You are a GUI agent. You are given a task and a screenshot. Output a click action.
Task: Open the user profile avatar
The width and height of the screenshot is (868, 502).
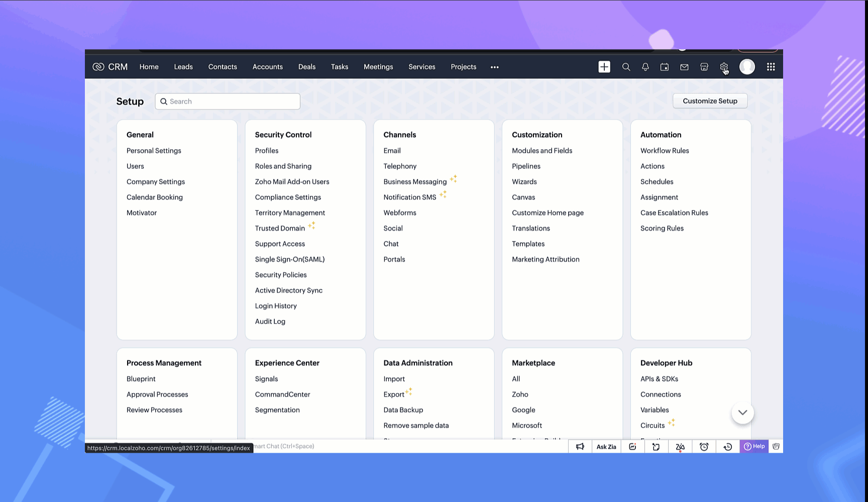coord(747,67)
